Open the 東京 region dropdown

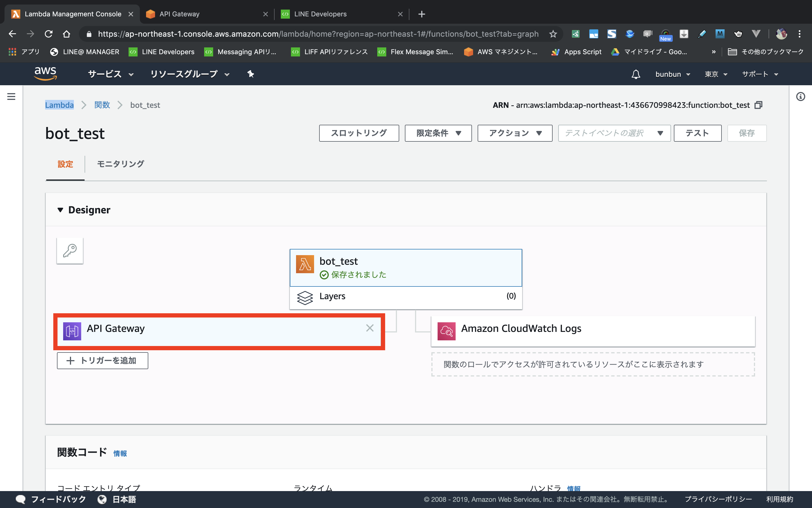[716, 74]
